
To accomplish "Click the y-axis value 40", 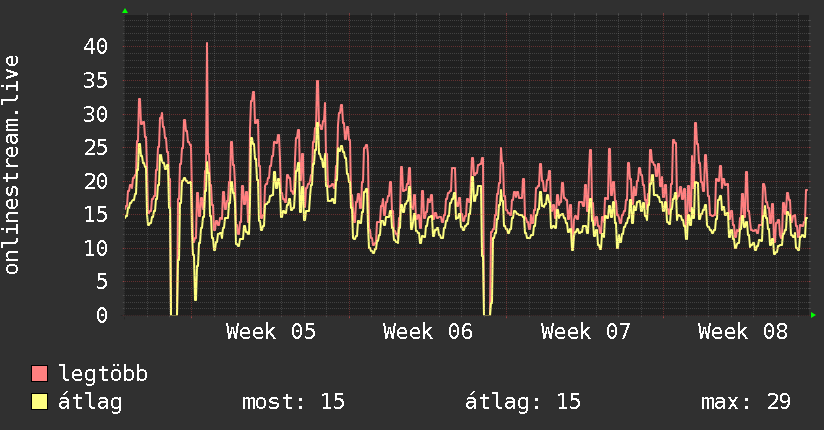I will [x=96, y=46].
